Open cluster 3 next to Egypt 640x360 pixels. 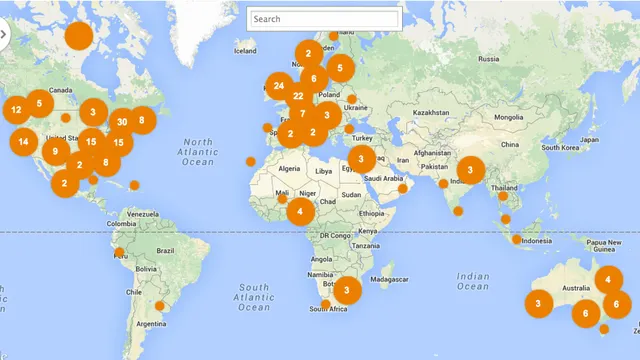coord(361,159)
